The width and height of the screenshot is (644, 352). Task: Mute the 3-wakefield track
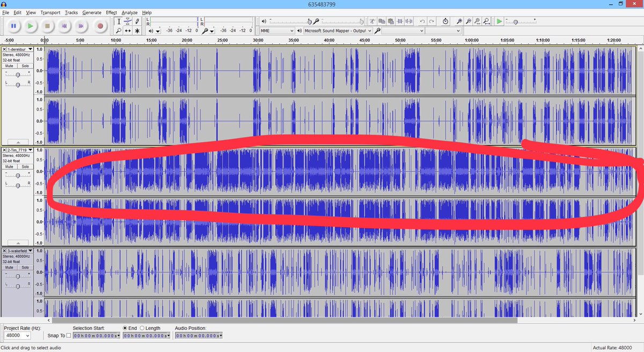pos(10,267)
